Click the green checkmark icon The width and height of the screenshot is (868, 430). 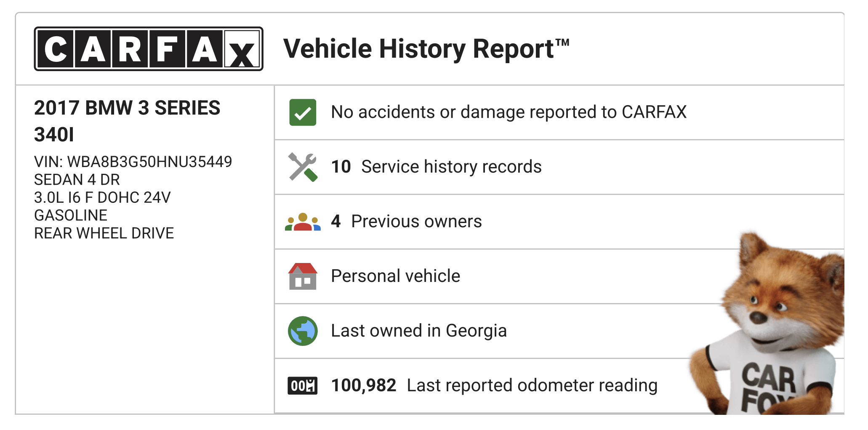303,112
